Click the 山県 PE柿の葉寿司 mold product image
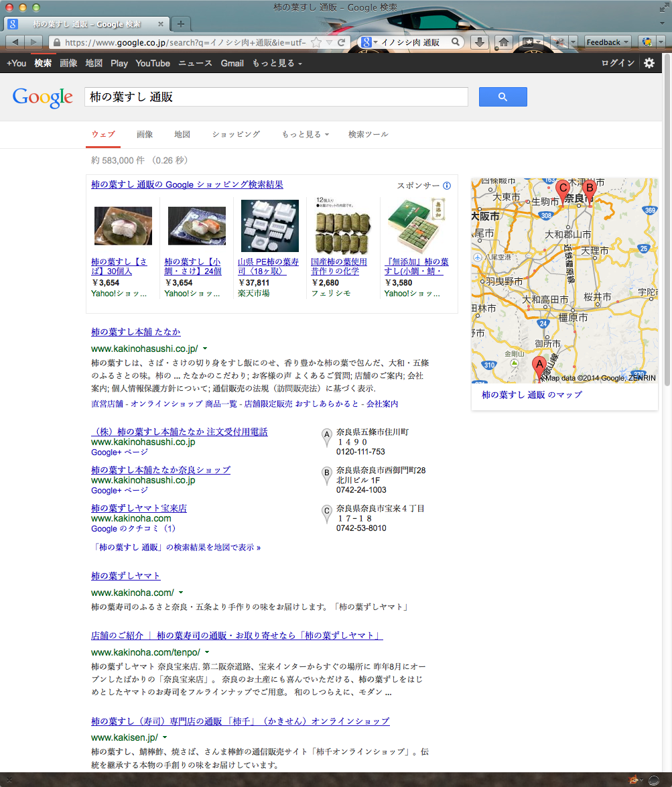 tap(270, 226)
